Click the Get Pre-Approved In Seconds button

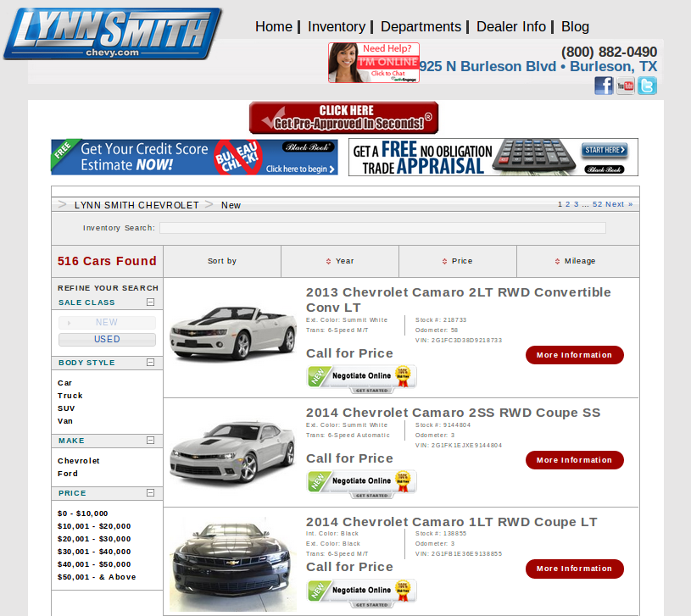tap(343, 118)
